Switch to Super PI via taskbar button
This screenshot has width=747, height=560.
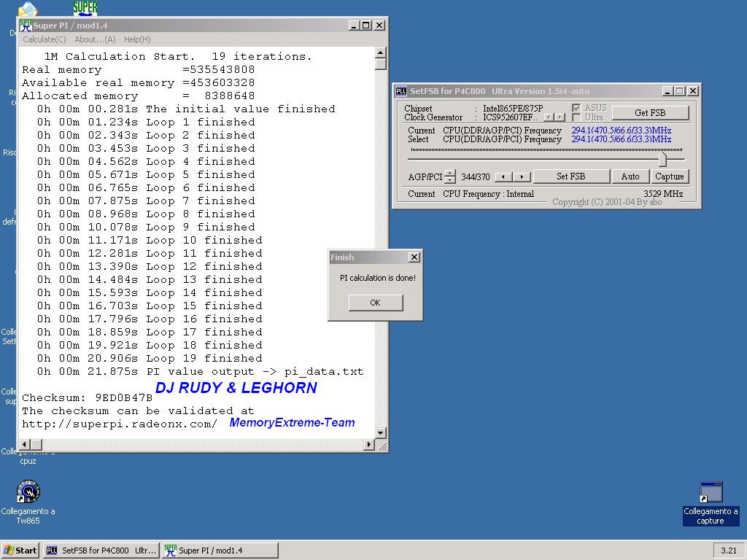[x=220, y=551]
